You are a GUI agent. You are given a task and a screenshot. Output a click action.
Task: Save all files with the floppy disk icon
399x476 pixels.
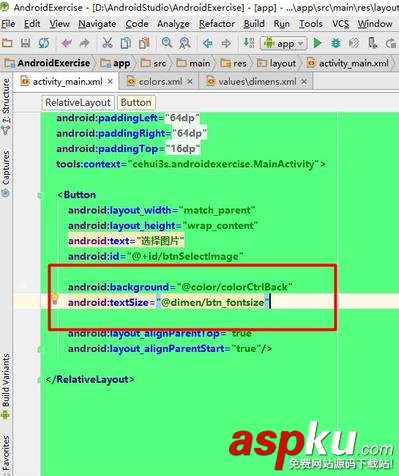25,43
